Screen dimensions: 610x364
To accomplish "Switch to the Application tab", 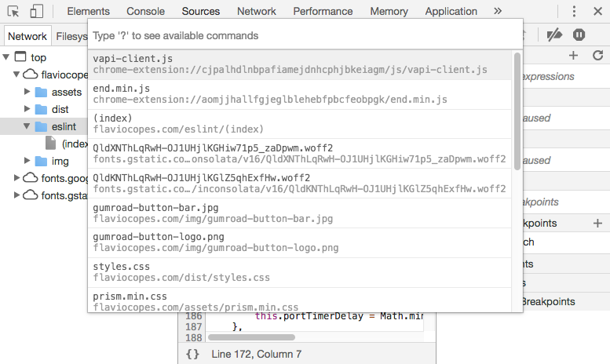I will coord(451,11).
